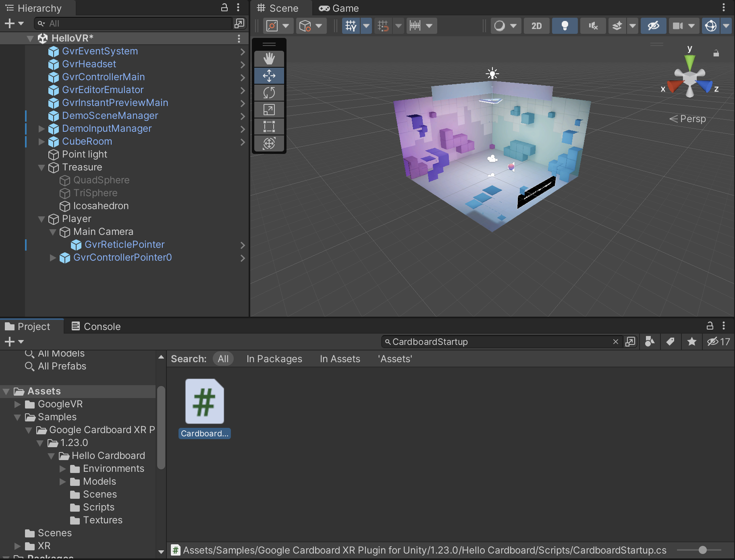Screen dimensions: 735x560
Task: Disable scene lighting with the lightbulb toggle
Action: tap(564, 25)
